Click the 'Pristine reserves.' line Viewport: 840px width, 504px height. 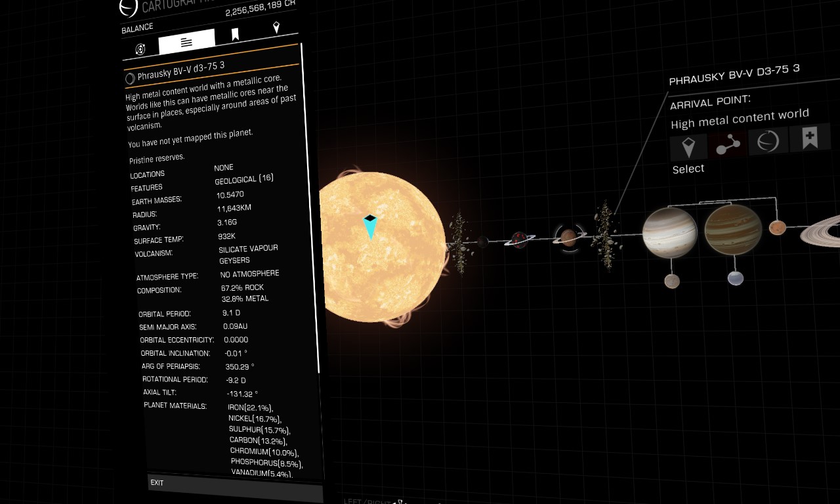157,158
